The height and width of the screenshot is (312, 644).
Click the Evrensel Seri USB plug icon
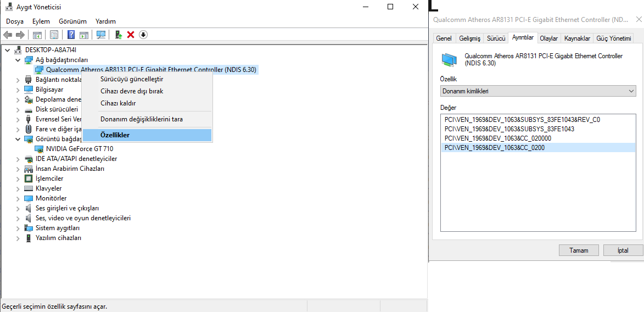click(x=29, y=119)
